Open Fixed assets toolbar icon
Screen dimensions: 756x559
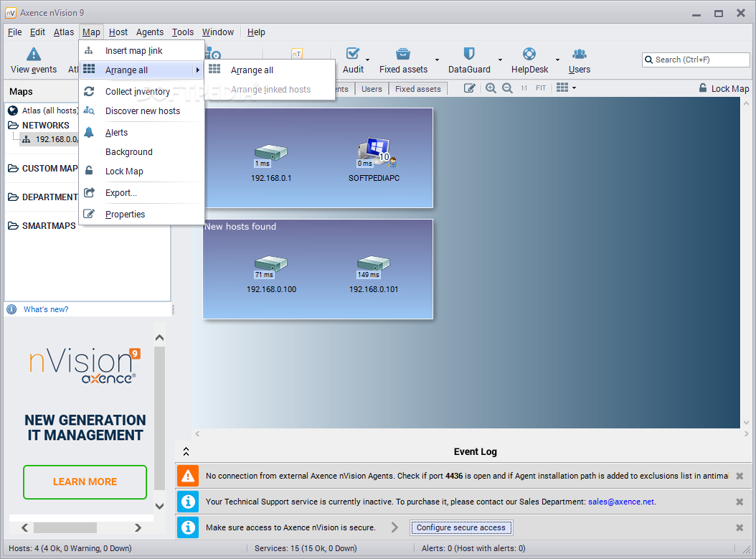(403, 54)
